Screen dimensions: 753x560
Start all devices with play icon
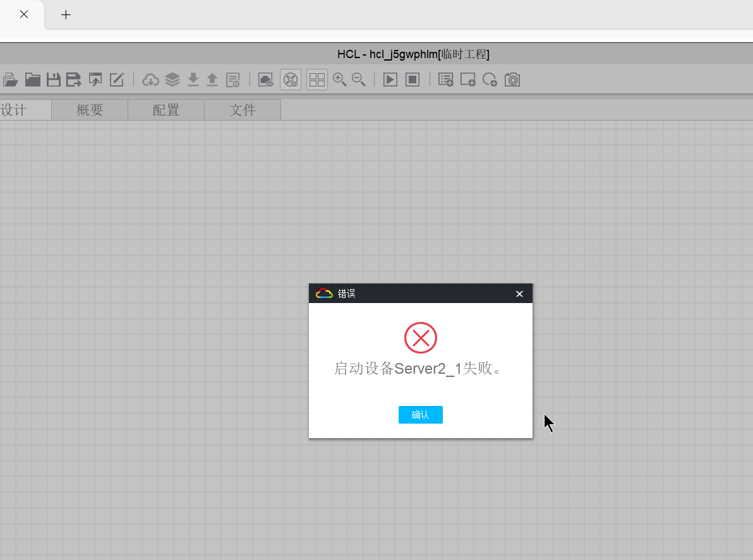(390, 80)
